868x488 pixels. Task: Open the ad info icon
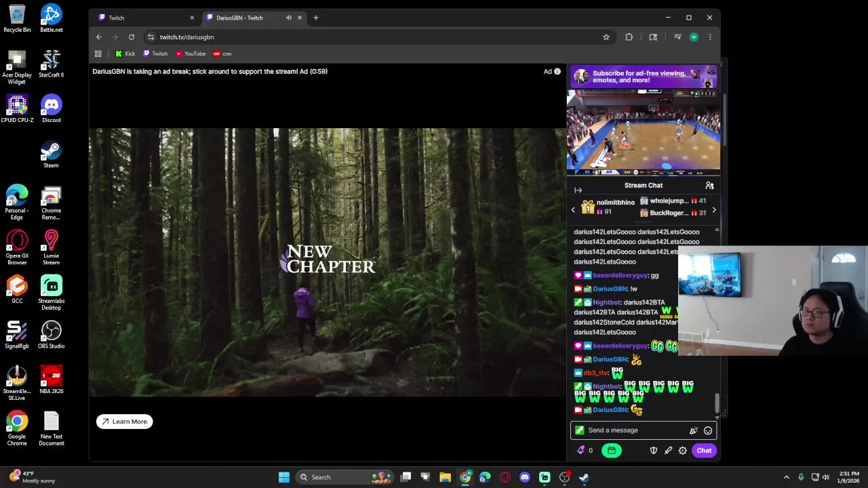tap(557, 71)
